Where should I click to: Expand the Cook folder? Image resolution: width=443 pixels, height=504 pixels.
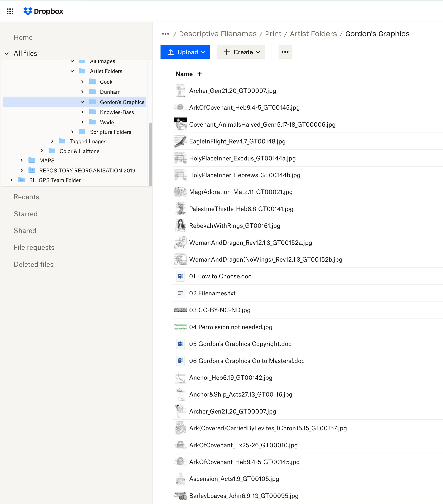click(82, 81)
